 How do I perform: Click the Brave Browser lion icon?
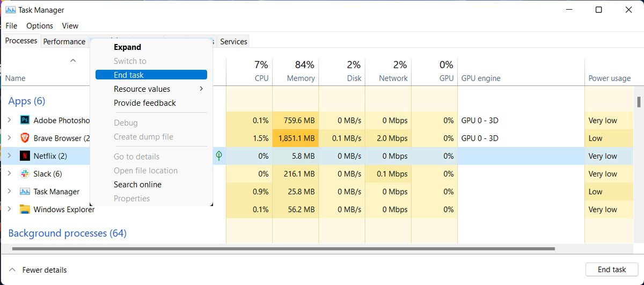click(25, 138)
